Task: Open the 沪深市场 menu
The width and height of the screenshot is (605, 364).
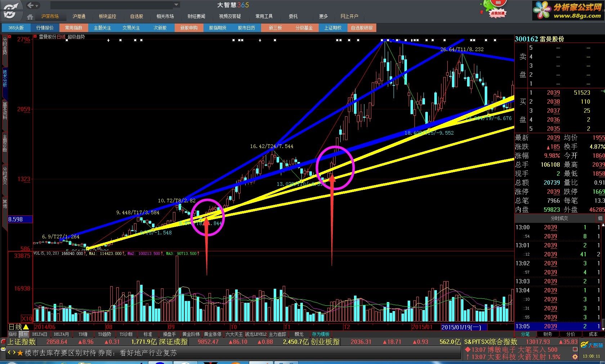Action: click(x=50, y=16)
